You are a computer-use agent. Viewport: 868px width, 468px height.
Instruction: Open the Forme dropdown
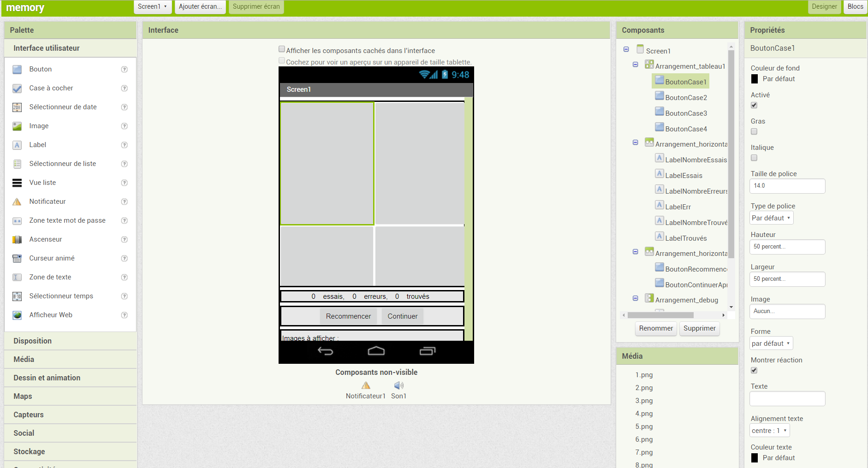point(771,344)
